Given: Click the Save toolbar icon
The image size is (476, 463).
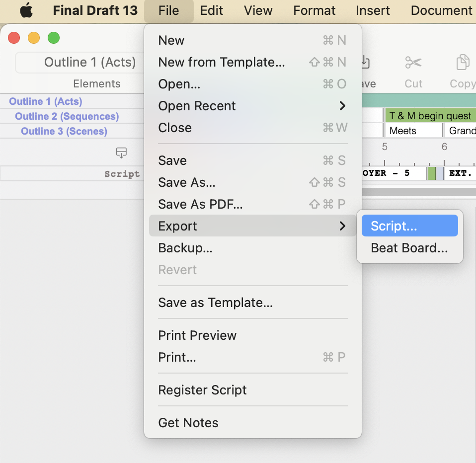Looking at the screenshot, I should [x=366, y=63].
